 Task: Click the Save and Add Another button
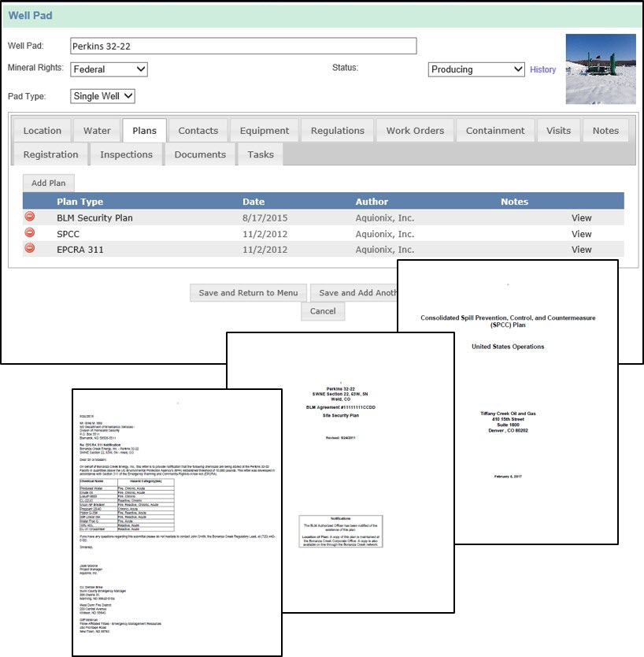coord(353,293)
